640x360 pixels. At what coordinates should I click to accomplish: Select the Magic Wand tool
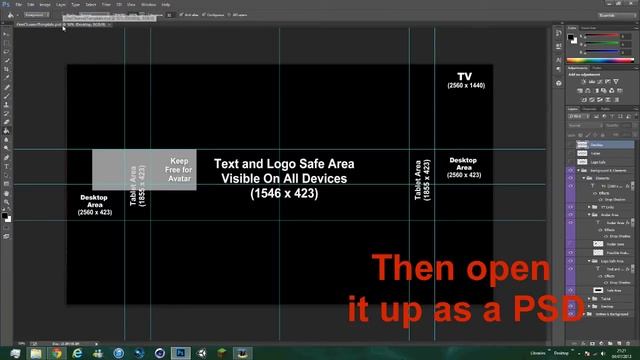(x=6, y=60)
